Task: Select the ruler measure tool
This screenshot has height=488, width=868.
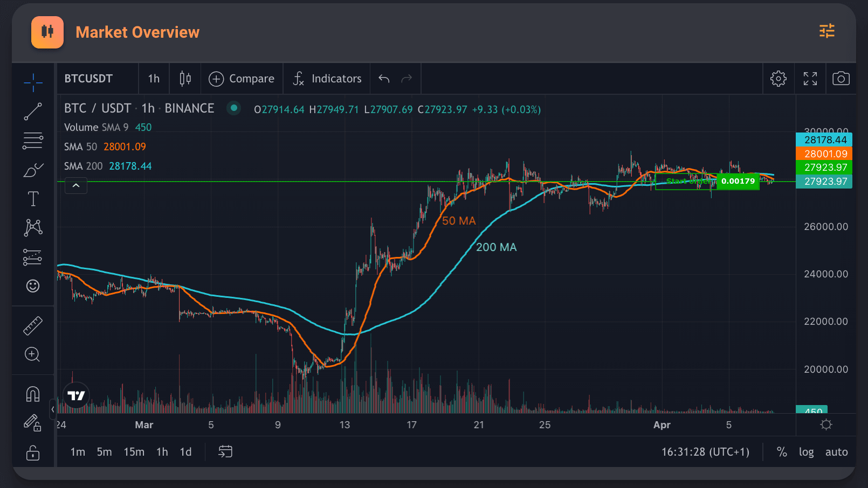Action: pyautogui.click(x=33, y=326)
